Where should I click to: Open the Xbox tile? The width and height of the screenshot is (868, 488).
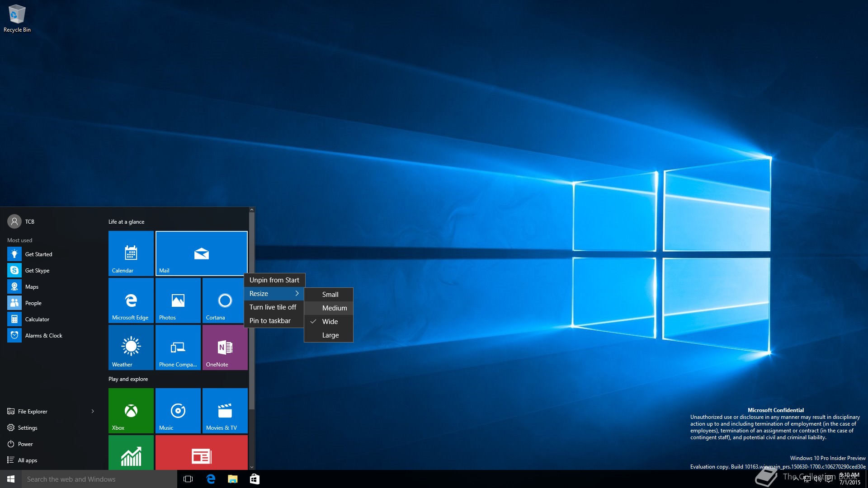click(131, 410)
